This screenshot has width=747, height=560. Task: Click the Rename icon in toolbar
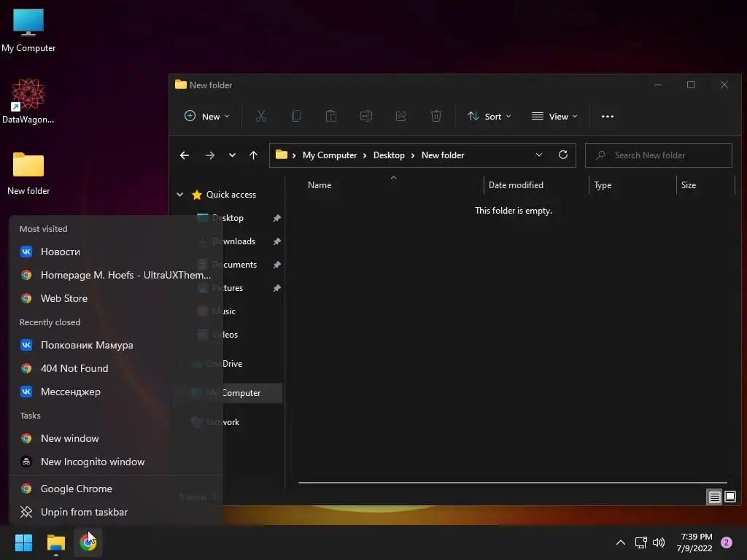(366, 116)
